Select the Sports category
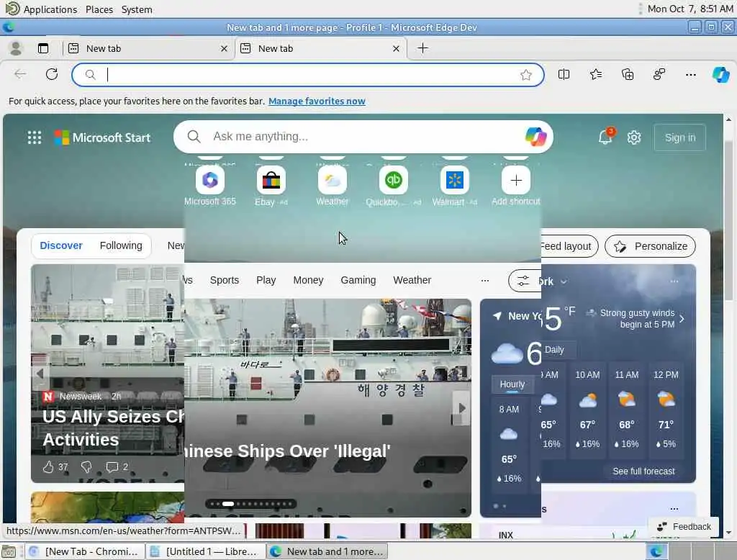 225,280
